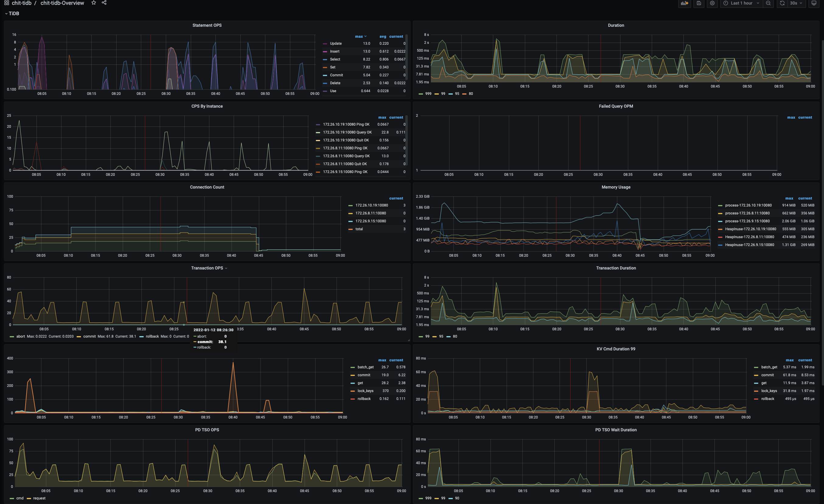
Task: Collapse the TiDB row
Action: tap(14, 14)
